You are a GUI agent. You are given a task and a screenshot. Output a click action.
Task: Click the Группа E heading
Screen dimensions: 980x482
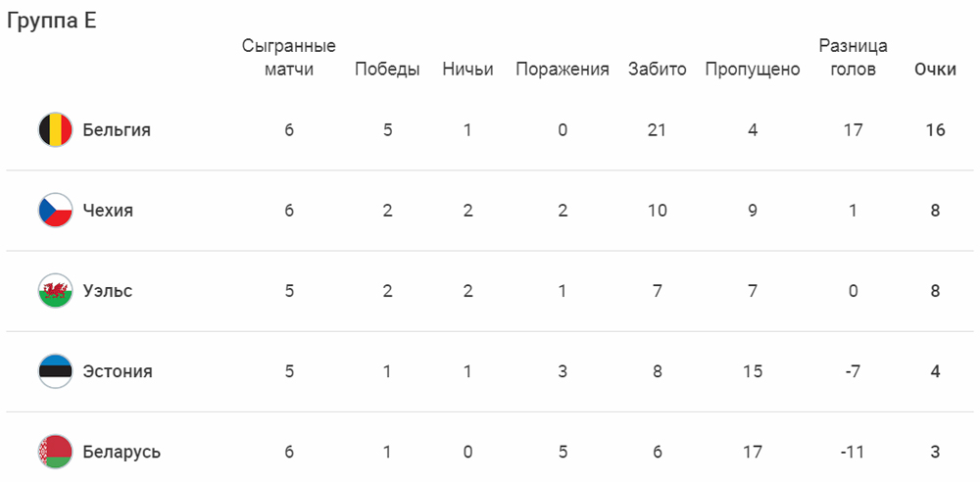pyautogui.click(x=52, y=22)
